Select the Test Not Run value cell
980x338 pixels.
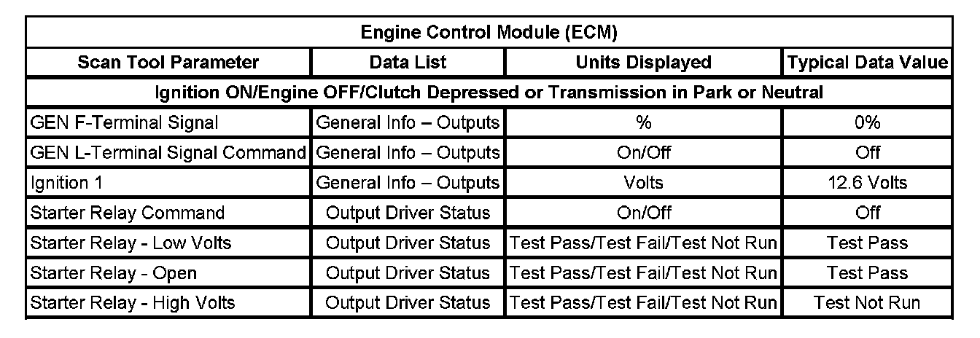pyautogui.click(x=867, y=302)
